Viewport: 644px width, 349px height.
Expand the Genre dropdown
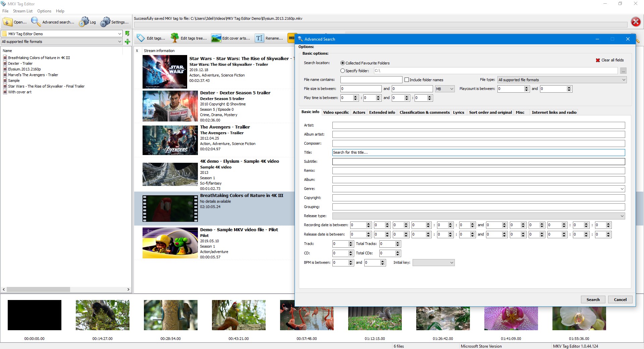click(x=622, y=189)
